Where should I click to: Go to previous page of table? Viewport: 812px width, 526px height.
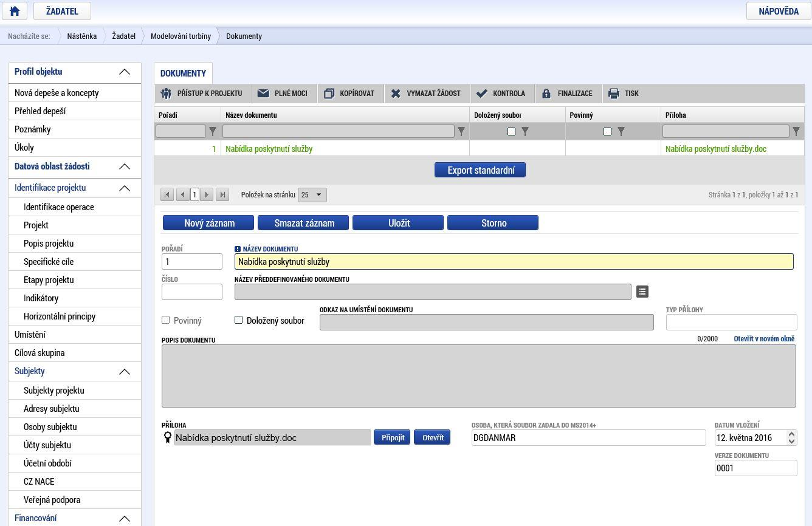(x=182, y=194)
